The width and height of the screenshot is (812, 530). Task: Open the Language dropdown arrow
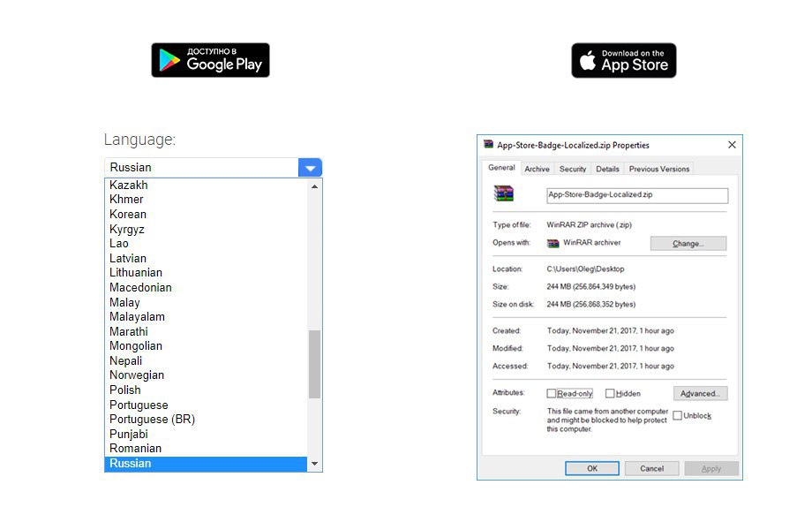click(310, 168)
